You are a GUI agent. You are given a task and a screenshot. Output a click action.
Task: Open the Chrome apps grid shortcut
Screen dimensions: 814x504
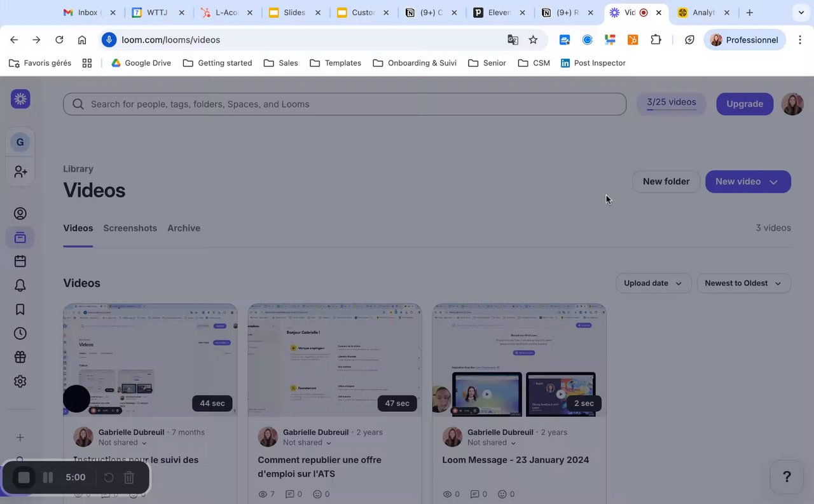(x=87, y=63)
